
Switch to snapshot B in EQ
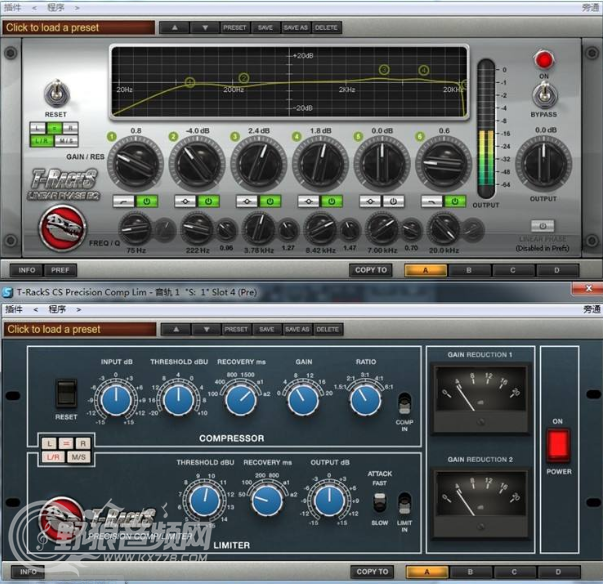[469, 270]
